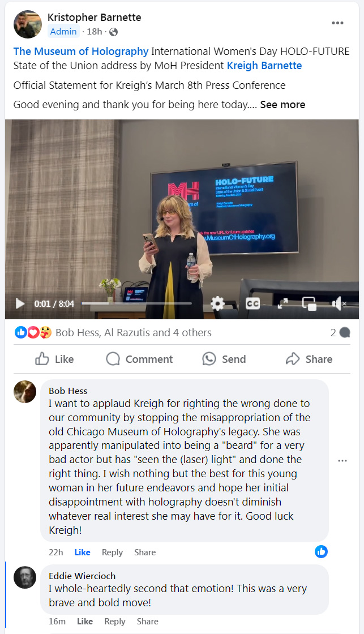The image size is (364, 634).
Task: Open video settings gear
Action: click(217, 303)
